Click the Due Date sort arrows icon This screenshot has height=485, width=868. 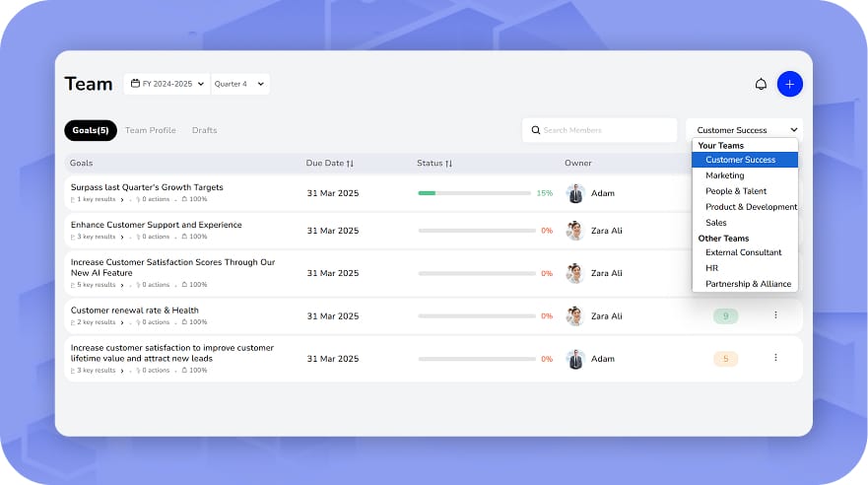tap(350, 163)
